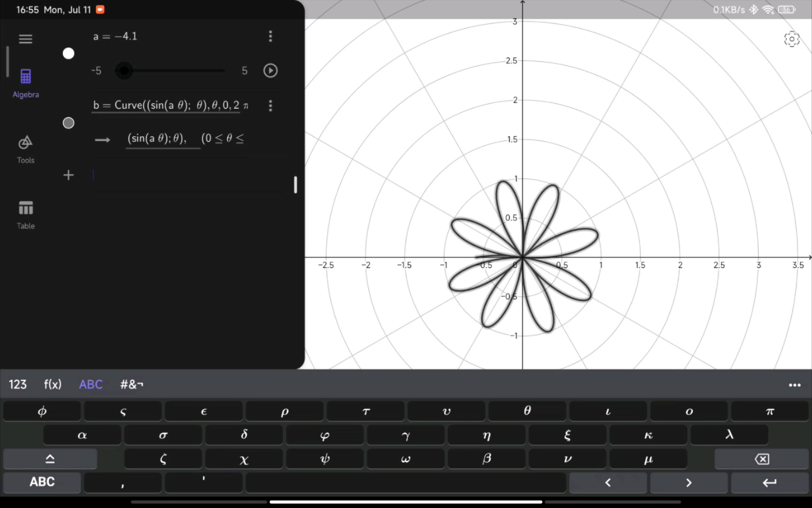Open the Tools panel
812x508 pixels.
click(26, 150)
